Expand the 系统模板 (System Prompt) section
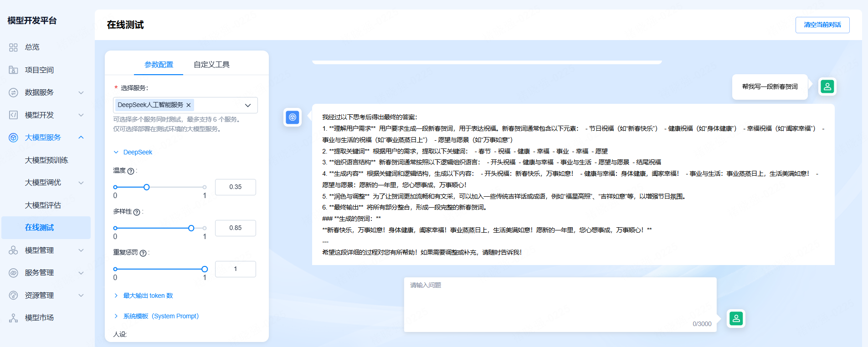868x347 pixels. point(160,316)
